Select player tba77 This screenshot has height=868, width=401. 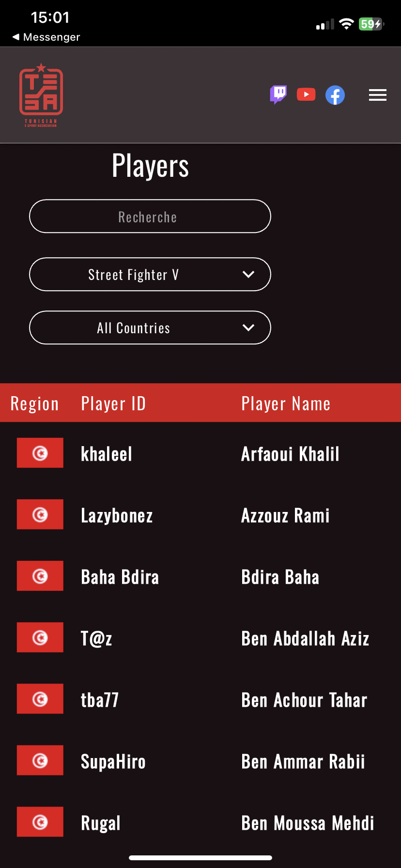(x=100, y=700)
